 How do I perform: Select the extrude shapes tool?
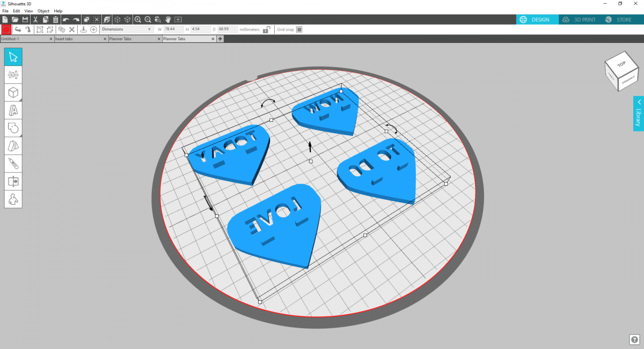point(13,146)
